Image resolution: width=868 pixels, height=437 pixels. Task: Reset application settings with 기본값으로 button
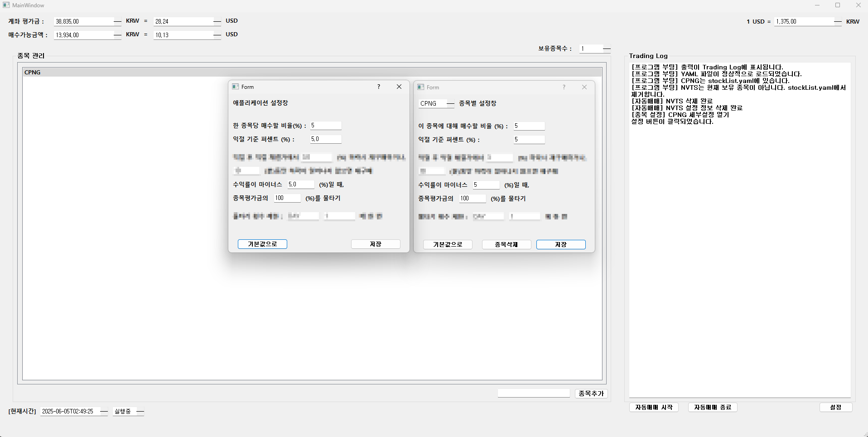coord(262,244)
